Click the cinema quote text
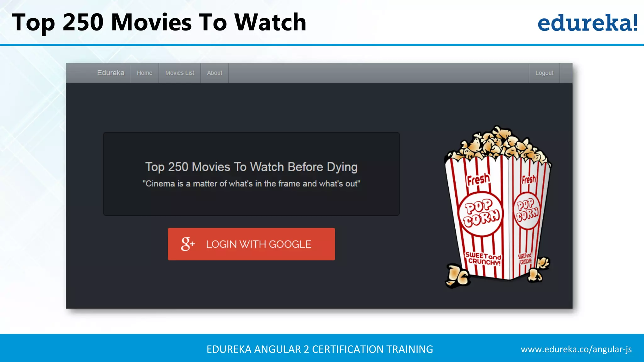This screenshot has height=362, width=644. tap(251, 184)
